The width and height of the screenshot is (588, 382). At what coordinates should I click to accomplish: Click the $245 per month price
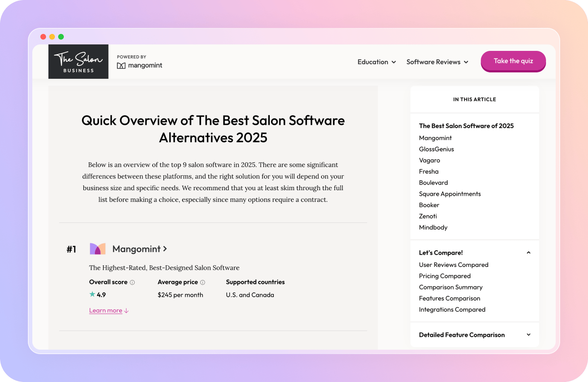point(181,295)
